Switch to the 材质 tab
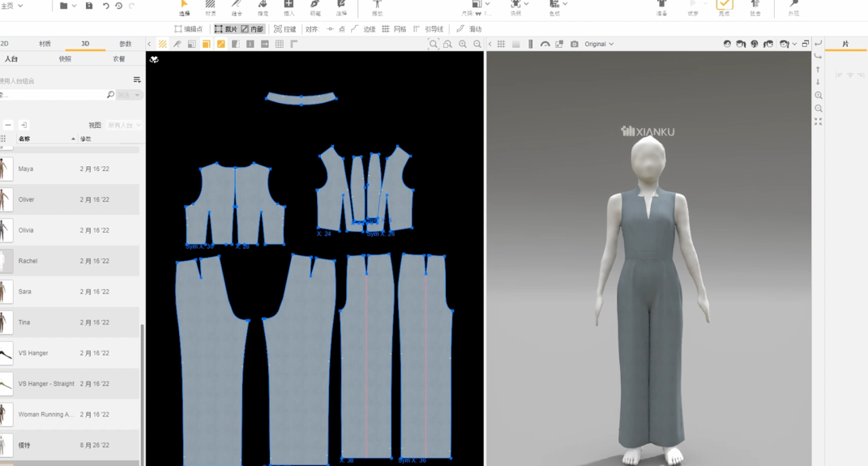868x466 pixels. (45, 44)
